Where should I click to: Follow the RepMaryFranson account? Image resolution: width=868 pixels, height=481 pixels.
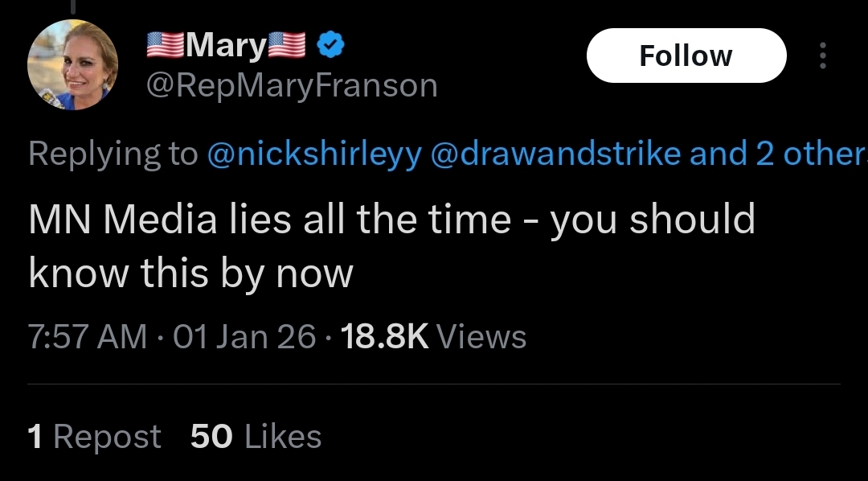click(x=686, y=55)
